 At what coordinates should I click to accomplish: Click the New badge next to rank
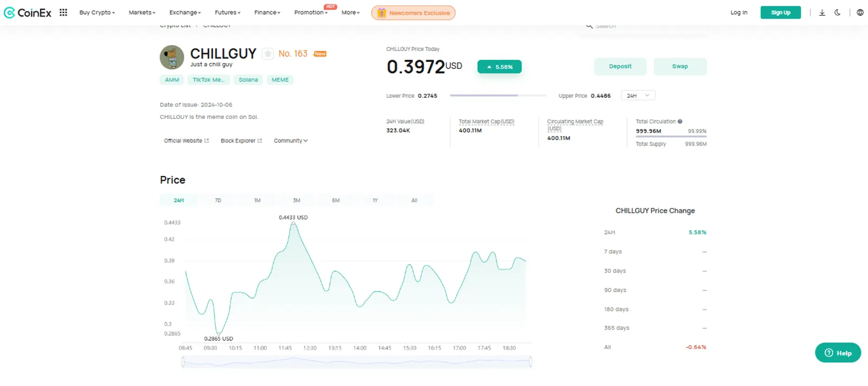click(320, 54)
